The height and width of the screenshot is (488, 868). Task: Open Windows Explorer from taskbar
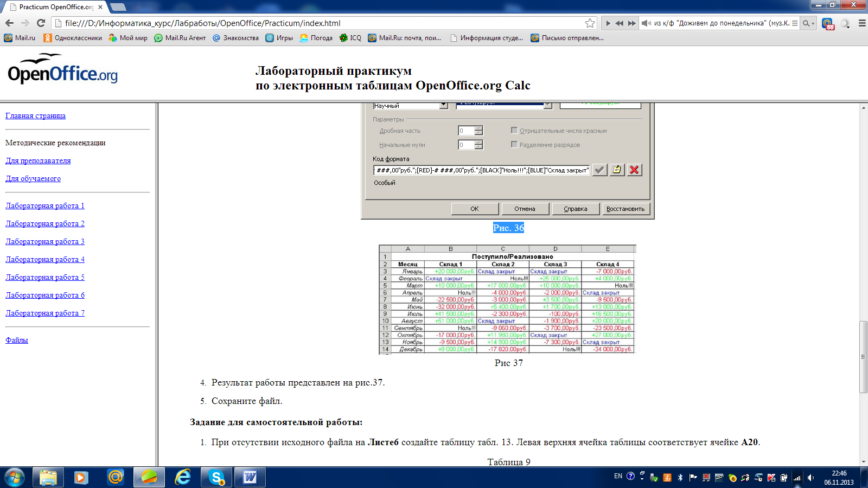pos(48,477)
